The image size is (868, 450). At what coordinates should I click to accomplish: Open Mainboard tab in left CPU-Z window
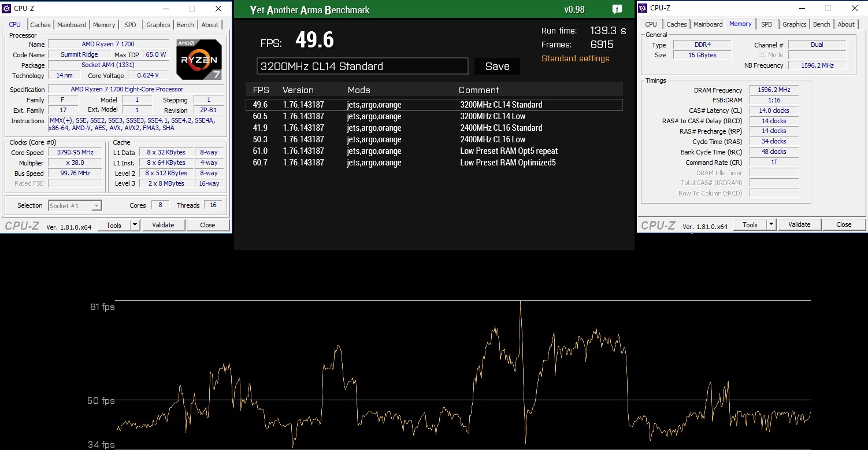tap(72, 25)
